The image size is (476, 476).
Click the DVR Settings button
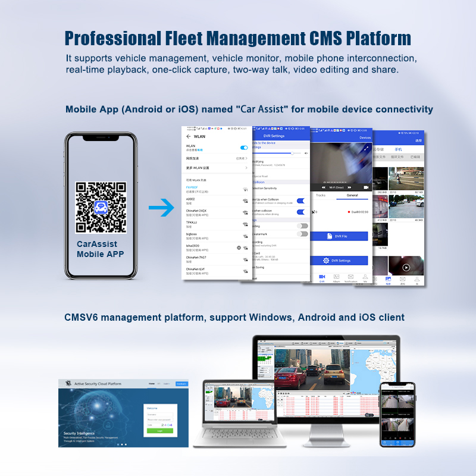339,261
